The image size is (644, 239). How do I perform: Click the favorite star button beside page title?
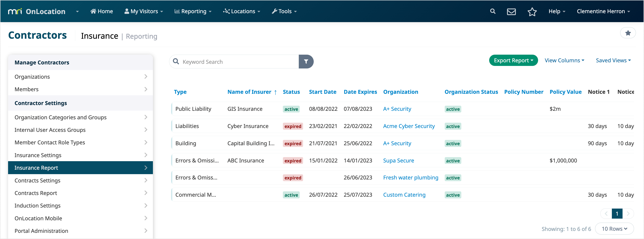[x=628, y=33]
